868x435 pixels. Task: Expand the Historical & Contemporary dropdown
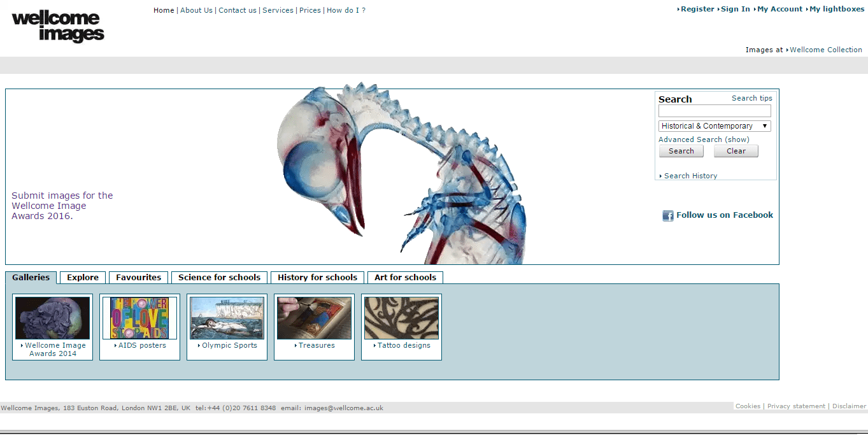click(715, 126)
